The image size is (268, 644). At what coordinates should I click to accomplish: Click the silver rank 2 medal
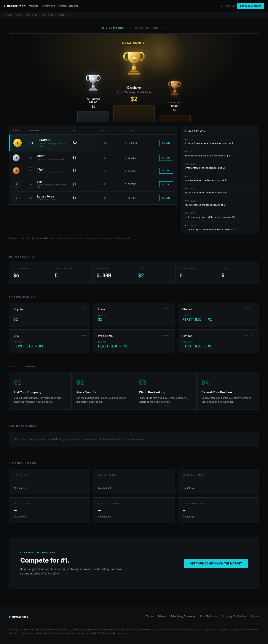(x=16, y=158)
